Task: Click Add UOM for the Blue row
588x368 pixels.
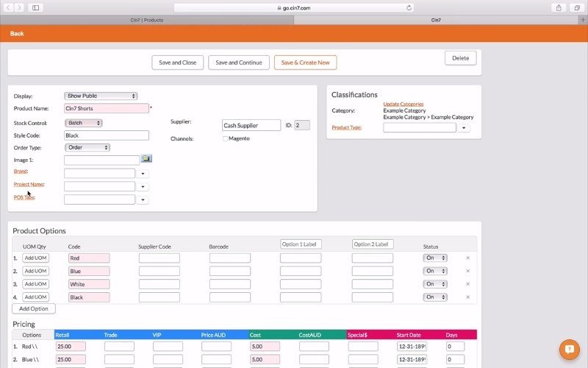Action: tap(35, 271)
